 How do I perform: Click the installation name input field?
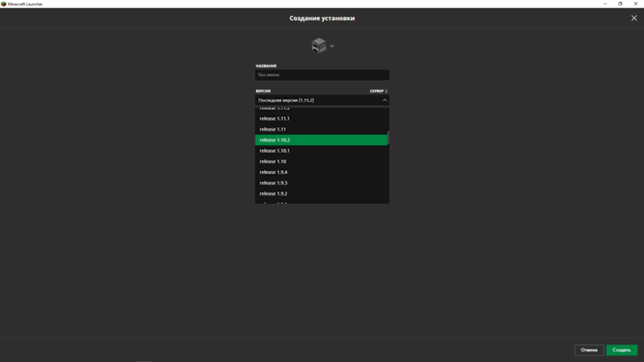[x=322, y=75]
